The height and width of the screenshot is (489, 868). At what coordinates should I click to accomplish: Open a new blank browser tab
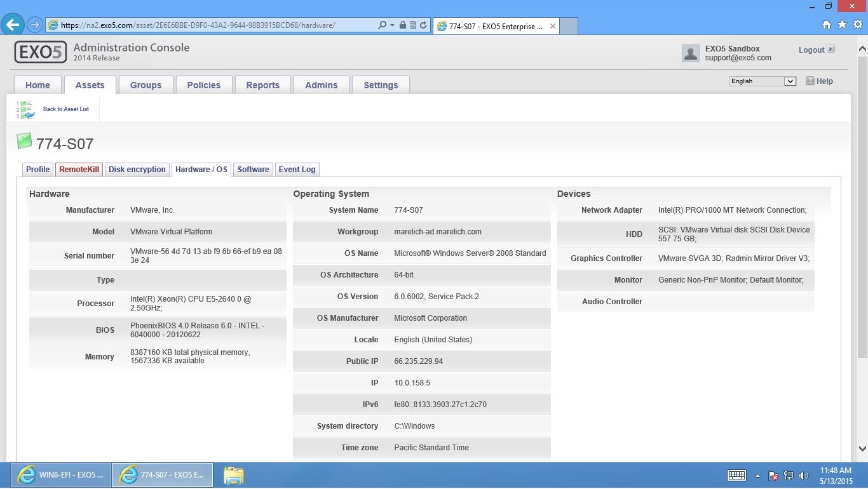(569, 26)
